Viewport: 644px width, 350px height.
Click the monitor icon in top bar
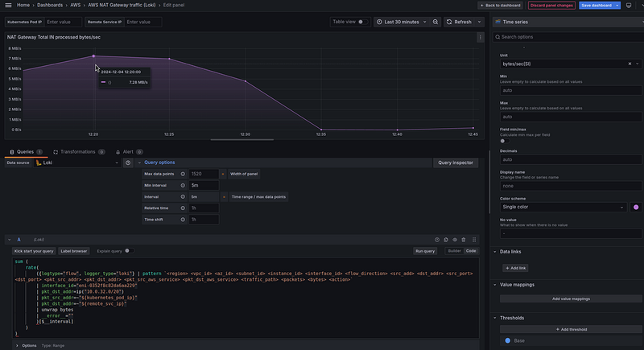click(629, 6)
